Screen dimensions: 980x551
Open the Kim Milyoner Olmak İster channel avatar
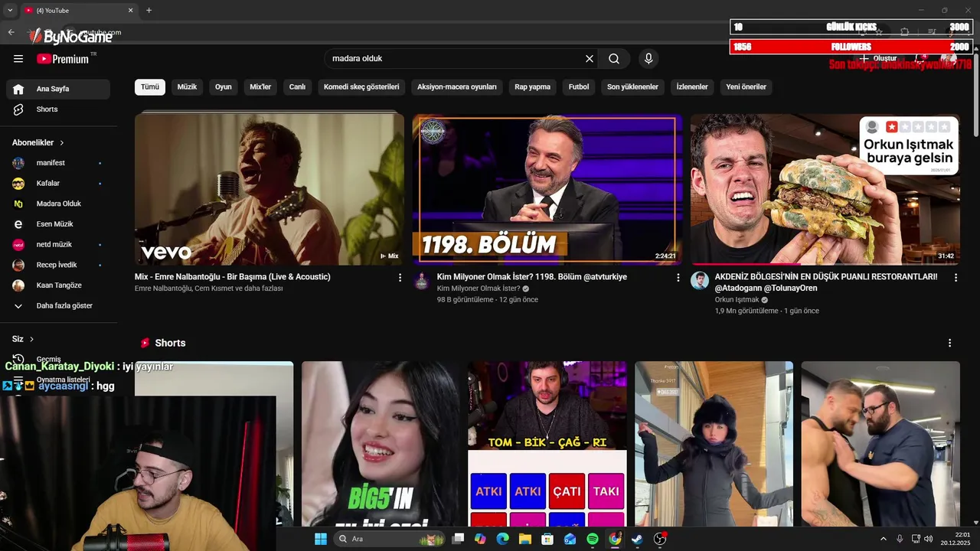pos(422,280)
